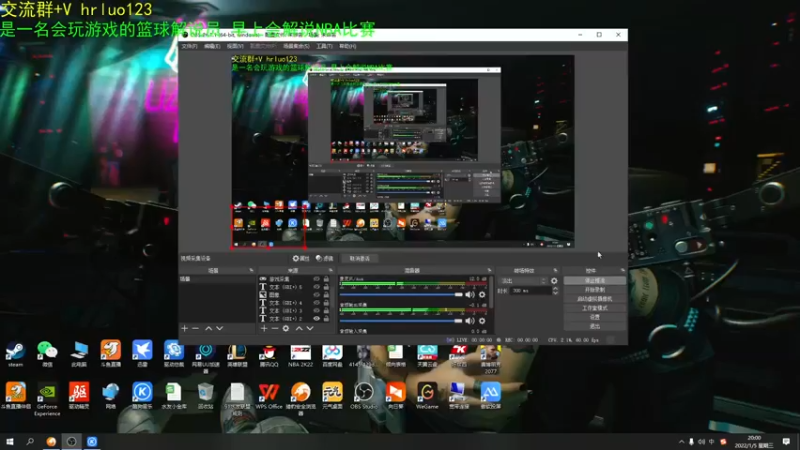
Task: Move scene up with arrow icon
Action: (208, 329)
